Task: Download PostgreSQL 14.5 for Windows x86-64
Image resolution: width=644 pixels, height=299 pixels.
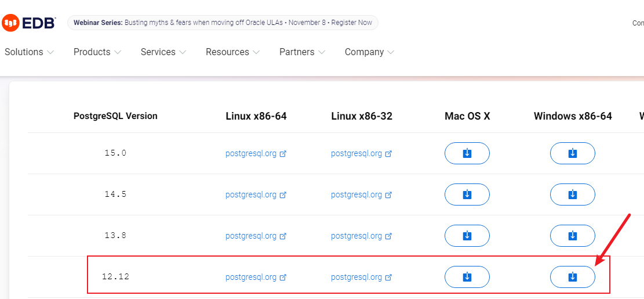Action: click(x=572, y=194)
